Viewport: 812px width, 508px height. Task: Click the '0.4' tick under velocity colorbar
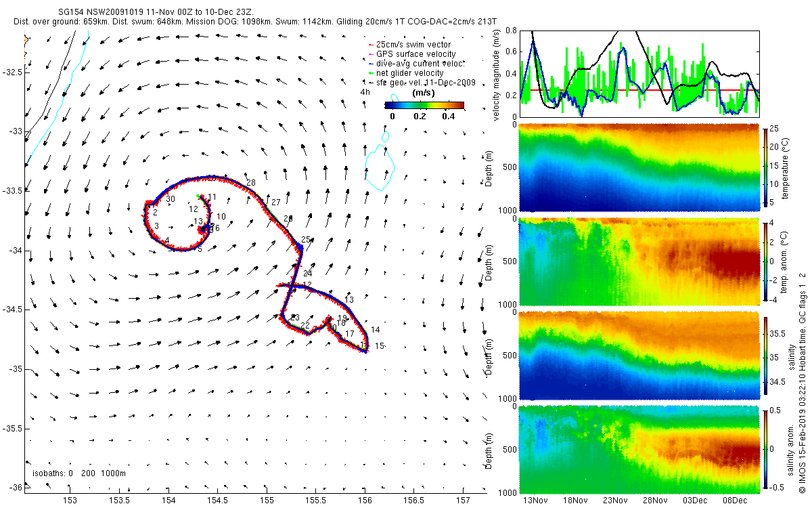pos(448,116)
